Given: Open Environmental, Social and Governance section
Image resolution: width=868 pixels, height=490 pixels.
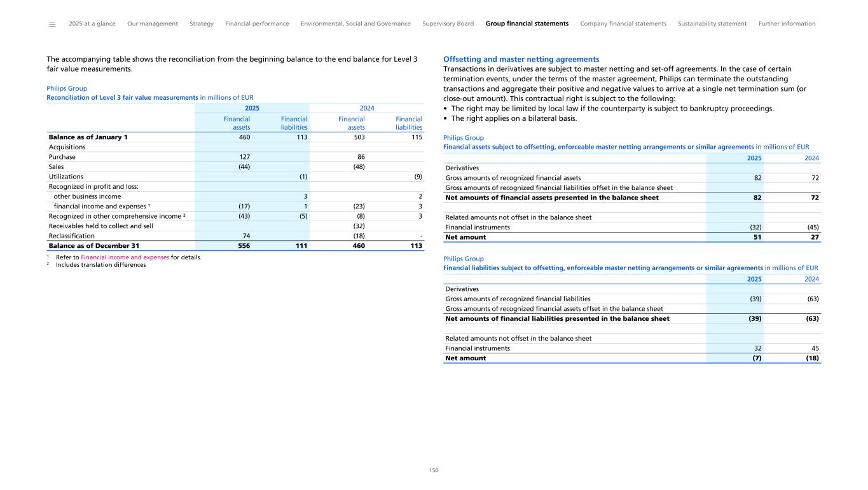Looking at the screenshot, I should [355, 24].
